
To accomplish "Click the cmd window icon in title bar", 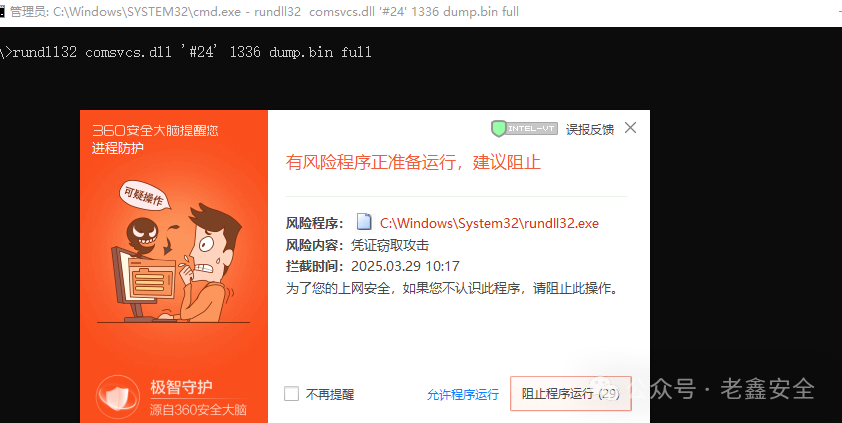I will click(x=3, y=12).
